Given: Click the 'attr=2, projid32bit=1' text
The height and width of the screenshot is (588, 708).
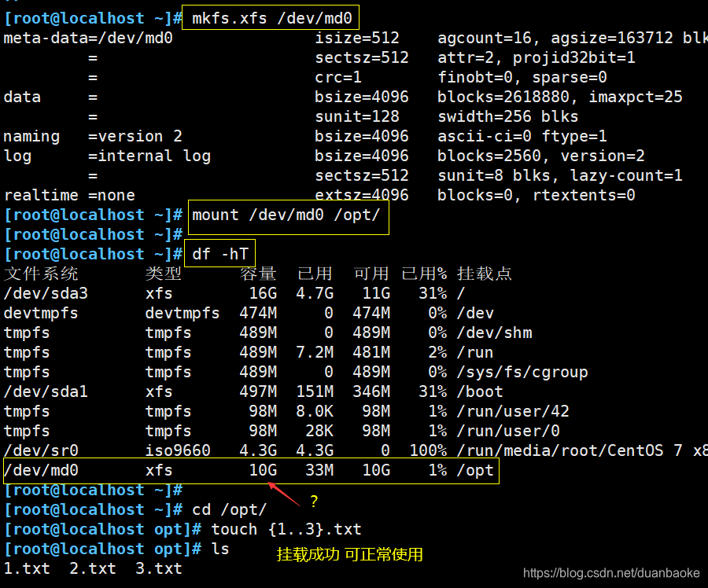Looking at the screenshot, I should (x=537, y=57).
